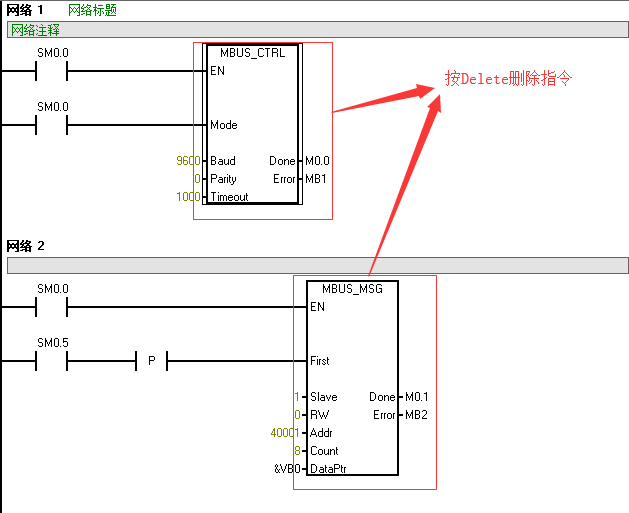Click the empty comment bar under 网络 2
The image size is (629, 513).
point(318,265)
